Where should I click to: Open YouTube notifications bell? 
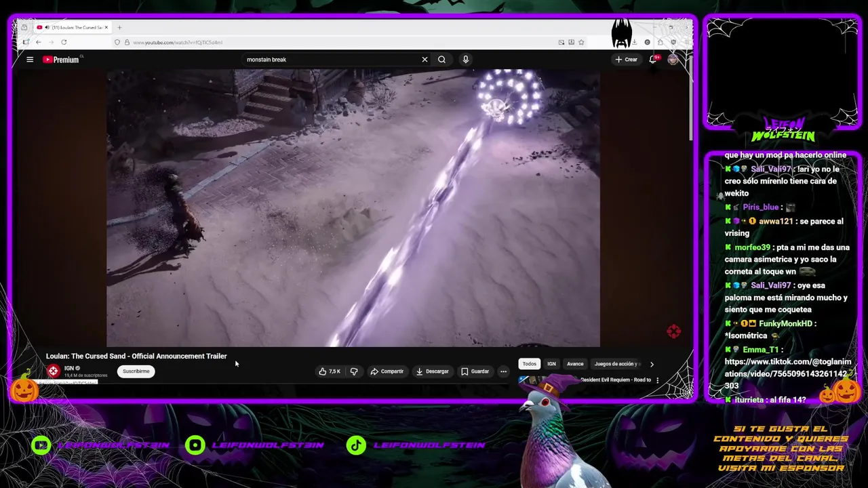[654, 60]
